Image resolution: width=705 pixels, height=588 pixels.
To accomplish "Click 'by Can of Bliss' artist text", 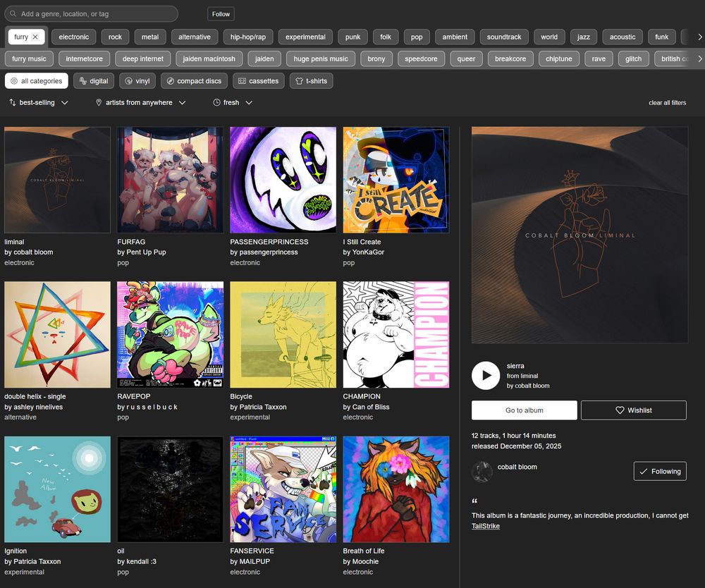I will tap(366, 407).
